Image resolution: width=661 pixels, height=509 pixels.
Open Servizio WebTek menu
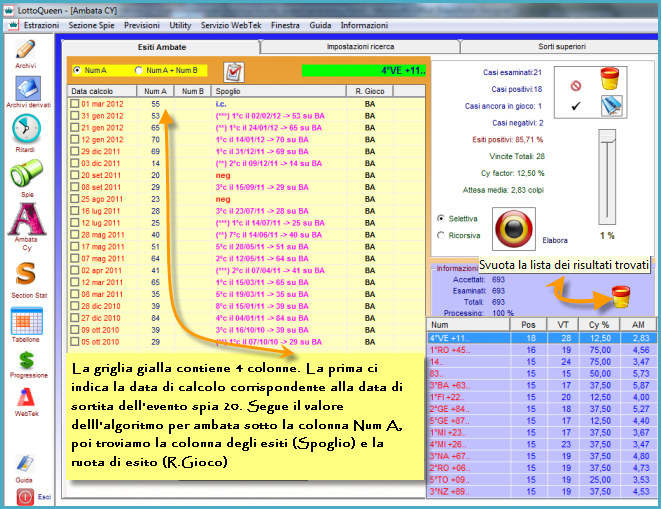point(231,25)
